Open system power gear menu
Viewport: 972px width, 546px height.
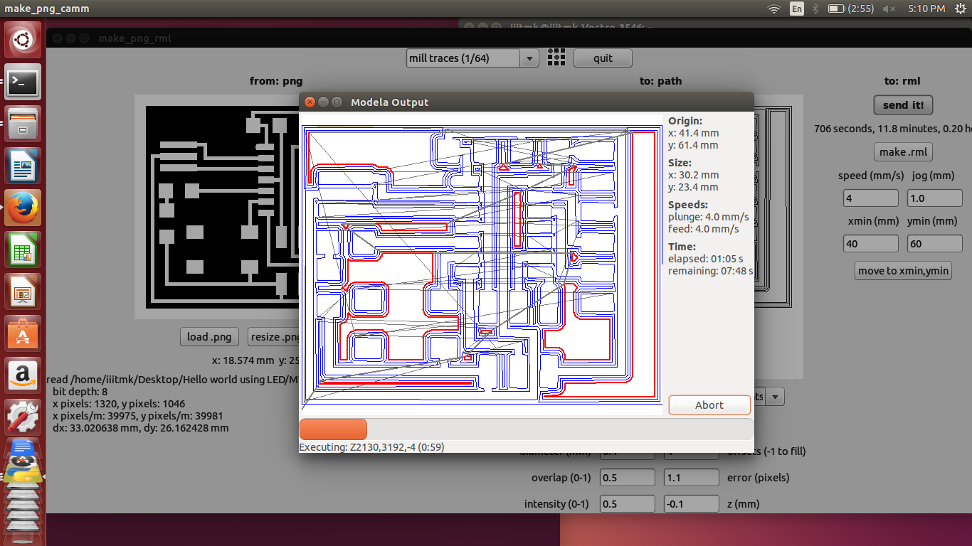pyautogui.click(x=960, y=9)
